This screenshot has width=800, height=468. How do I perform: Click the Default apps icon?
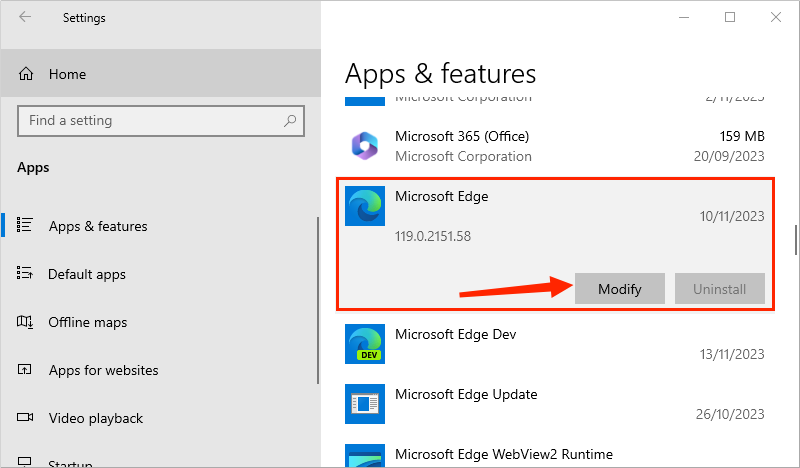pyautogui.click(x=24, y=273)
